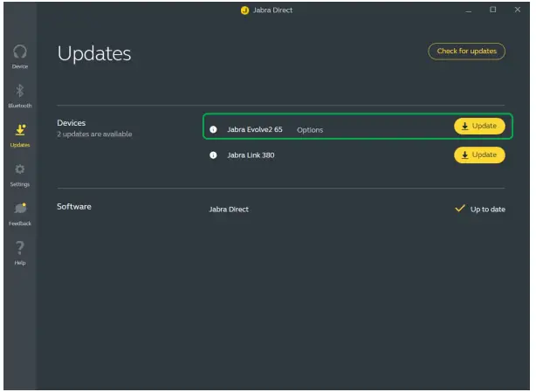536x392 pixels.
Task: Click the Software section heading
Action: (x=74, y=206)
